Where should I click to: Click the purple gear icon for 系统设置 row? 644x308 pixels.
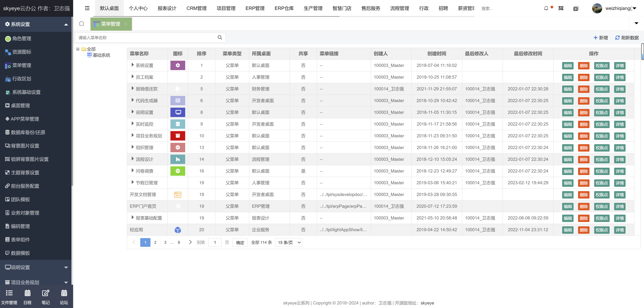click(178, 65)
